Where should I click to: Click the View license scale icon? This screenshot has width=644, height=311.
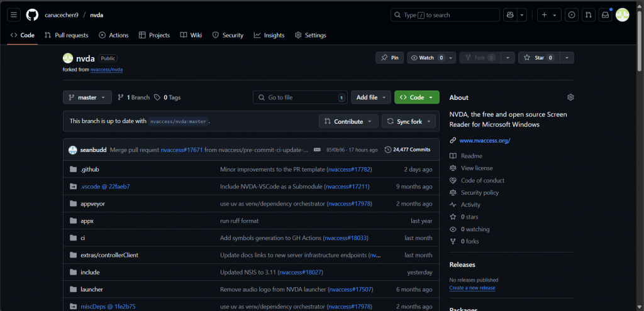click(x=453, y=168)
